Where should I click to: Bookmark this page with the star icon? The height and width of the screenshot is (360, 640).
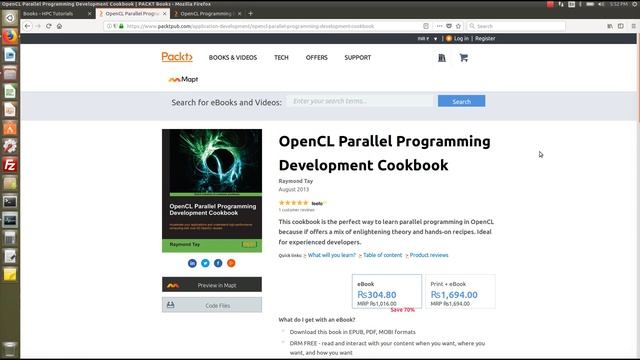tap(458, 26)
